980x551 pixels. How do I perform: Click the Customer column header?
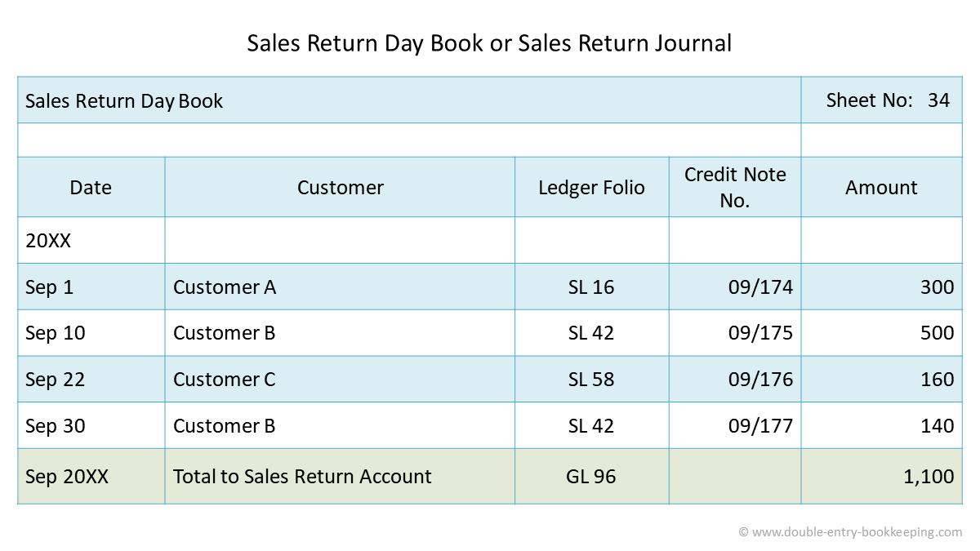340,187
